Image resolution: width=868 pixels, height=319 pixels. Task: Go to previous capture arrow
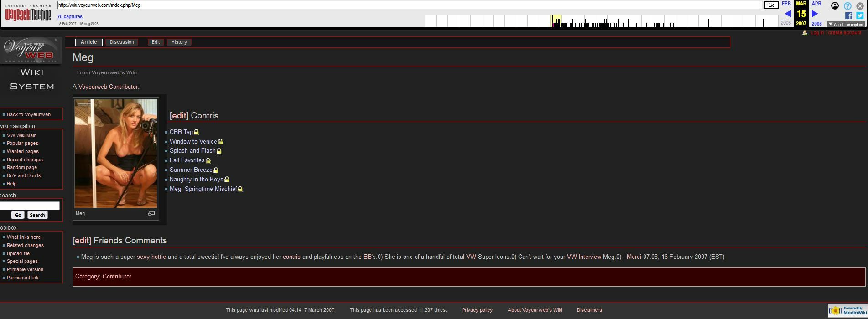click(x=787, y=14)
